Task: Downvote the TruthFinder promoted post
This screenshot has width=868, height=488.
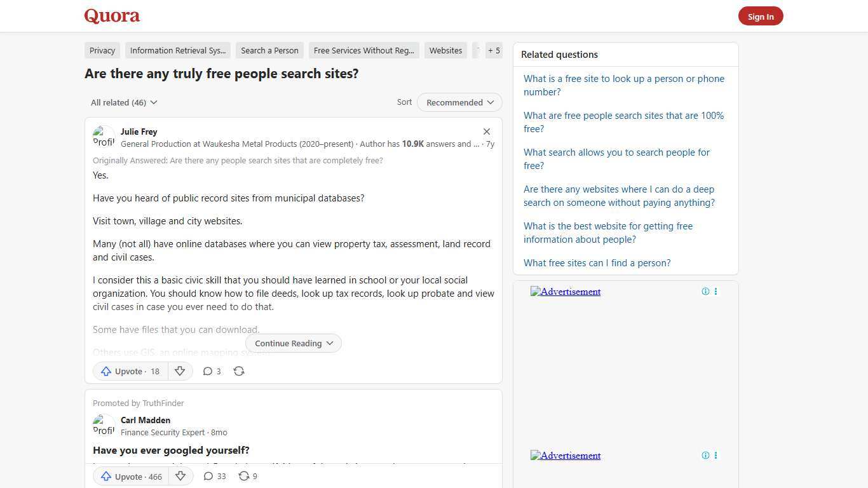Action: 180,476
